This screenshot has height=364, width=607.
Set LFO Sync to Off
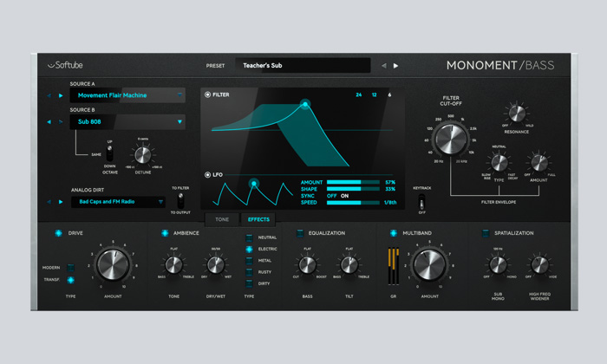[x=332, y=196]
